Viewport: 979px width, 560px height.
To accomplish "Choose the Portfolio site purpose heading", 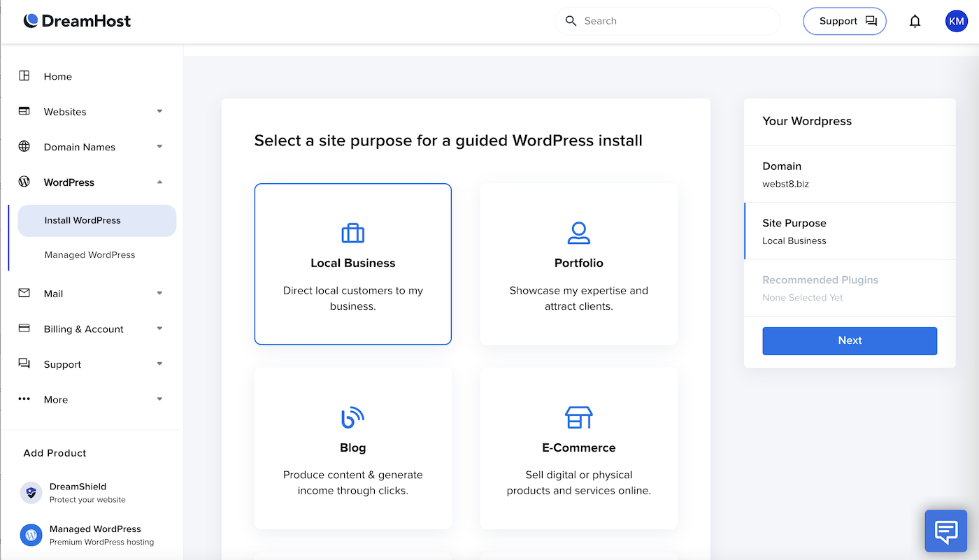I will click(x=578, y=263).
